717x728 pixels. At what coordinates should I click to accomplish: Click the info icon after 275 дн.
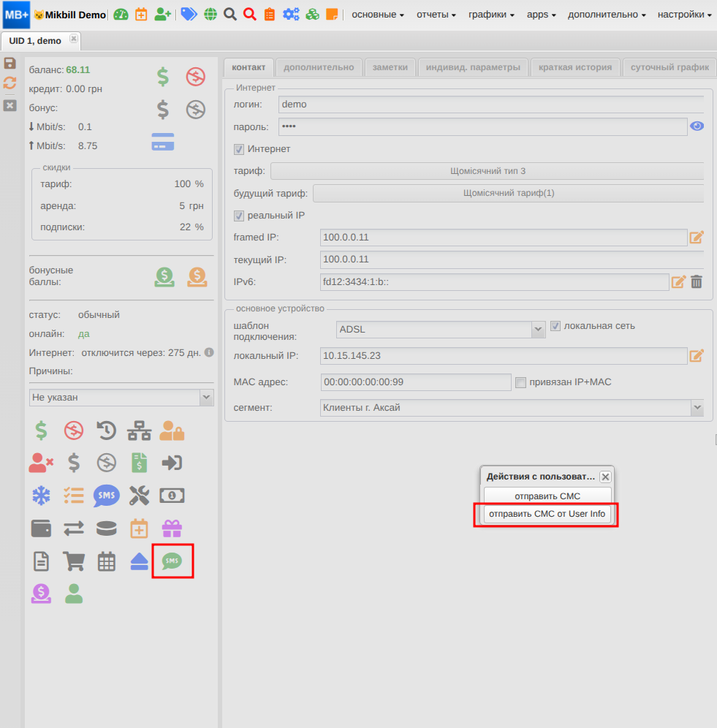[x=210, y=352]
